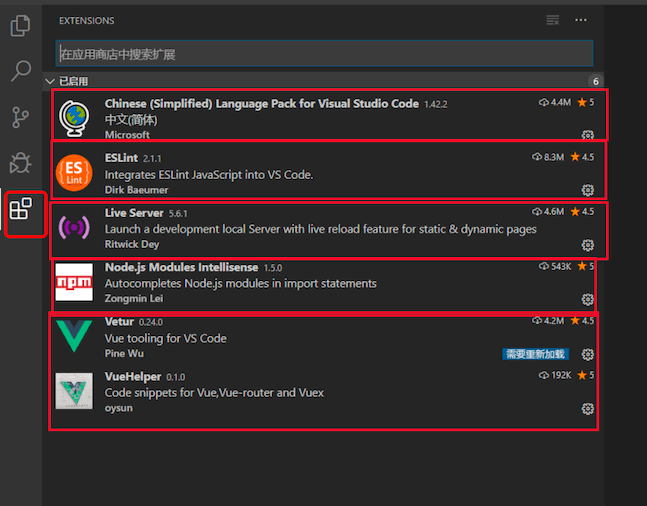
Task: Click the 中文(简体) description text
Action: 131,120
